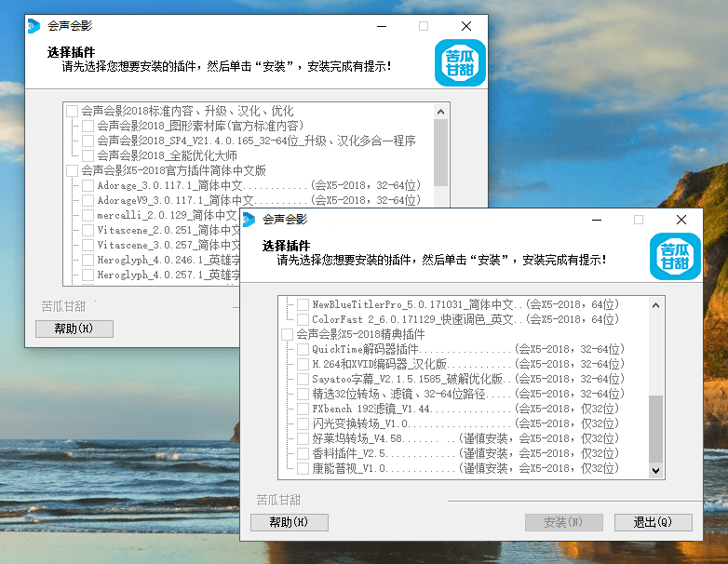Select the FXbench 192滤镜_V1.44 row text
Screen dimensions: 728x564
pos(465,409)
